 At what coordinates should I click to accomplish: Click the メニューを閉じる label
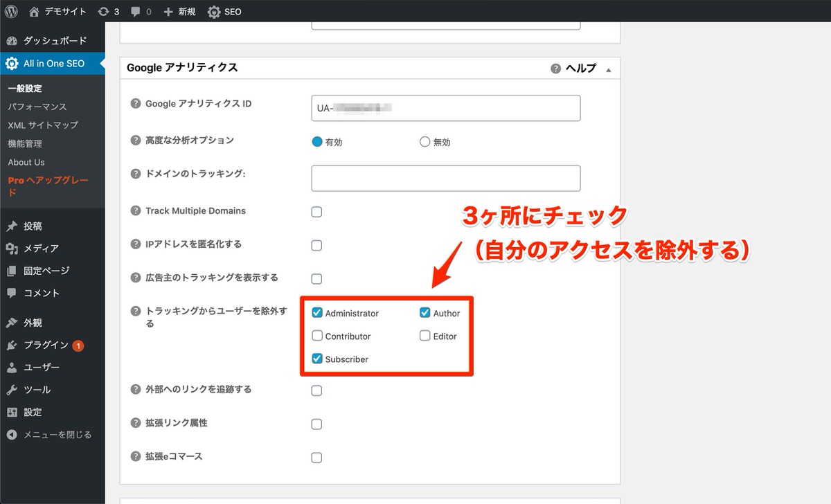click(57, 435)
